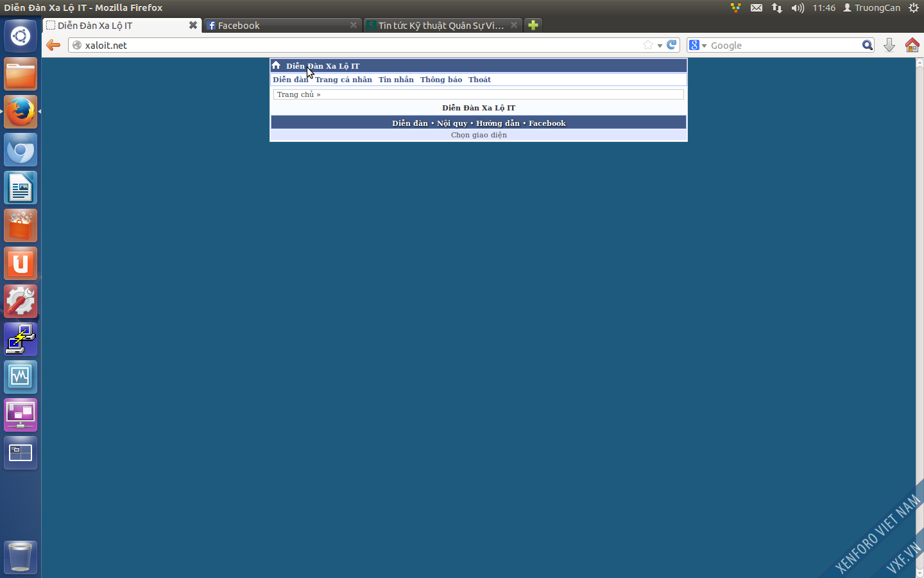The width and height of the screenshot is (924, 578).
Task: Go to Firefox home page icon
Action: click(x=912, y=45)
